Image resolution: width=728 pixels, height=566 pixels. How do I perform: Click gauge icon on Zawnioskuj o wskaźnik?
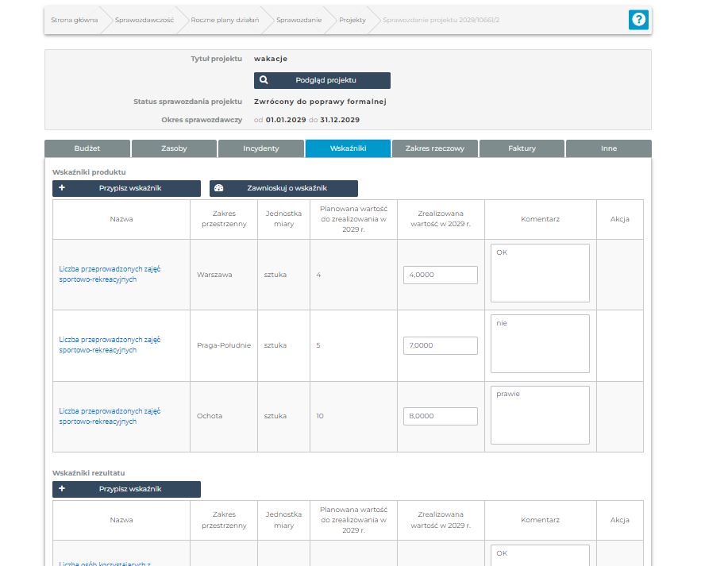pos(219,188)
